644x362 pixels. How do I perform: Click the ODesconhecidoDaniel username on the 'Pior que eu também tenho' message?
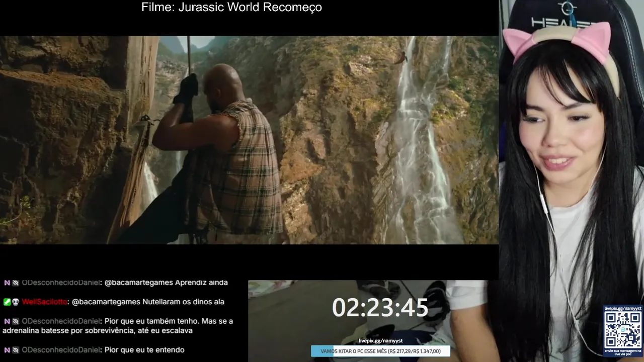[x=61, y=321]
